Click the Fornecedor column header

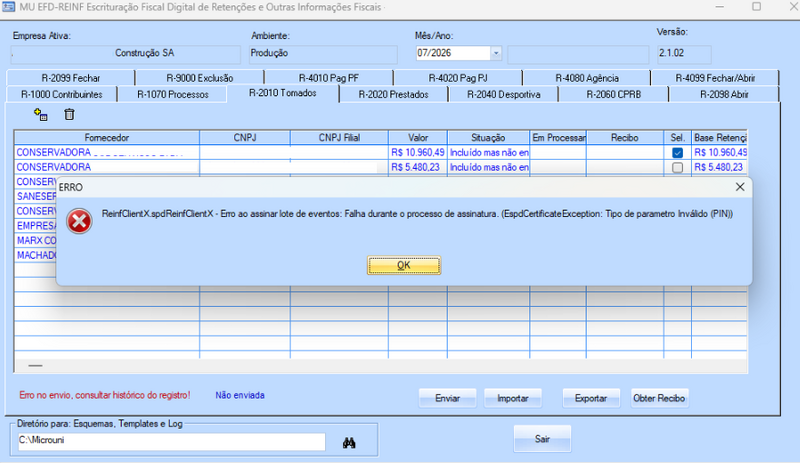(107, 138)
